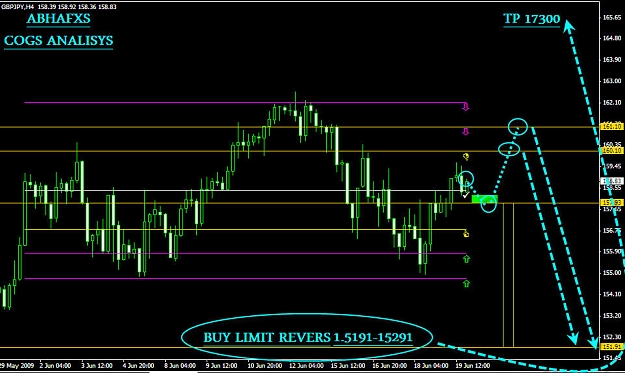Click the 155.00 price scale value
The height and width of the screenshot is (373, 625).
click(x=612, y=273)
